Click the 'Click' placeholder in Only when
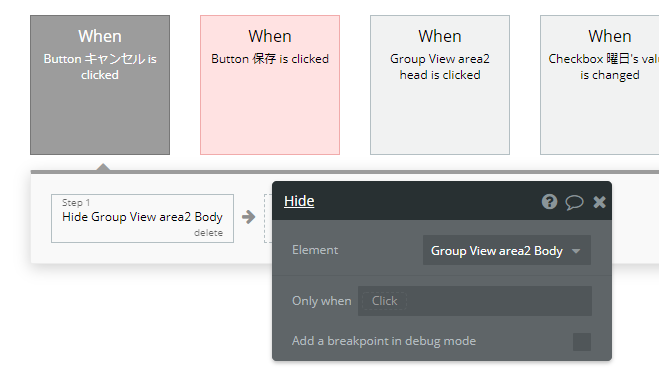Screen dimensions: 659x381 (384, 301)
